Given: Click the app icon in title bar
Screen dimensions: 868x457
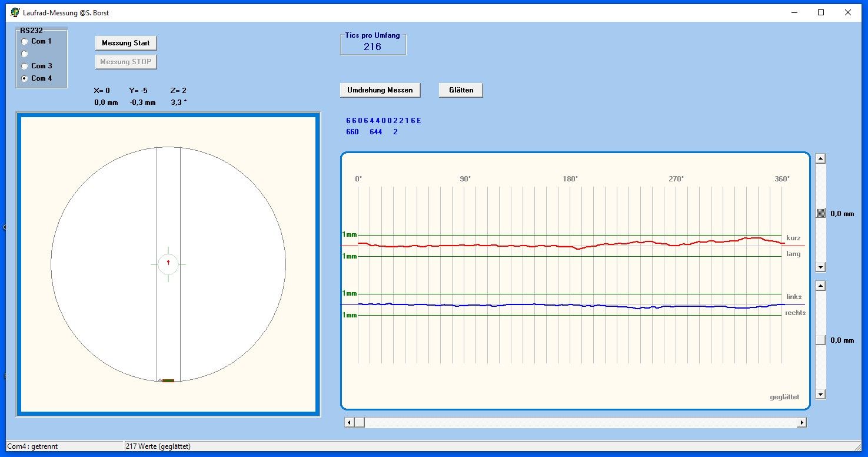Looking at the screenshot, I should 15,12.
